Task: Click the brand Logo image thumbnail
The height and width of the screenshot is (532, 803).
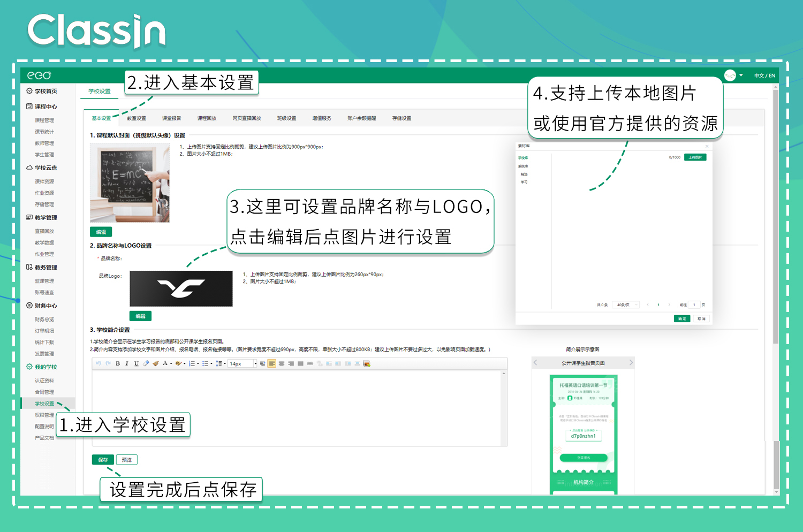Action: tap(181, 288)
